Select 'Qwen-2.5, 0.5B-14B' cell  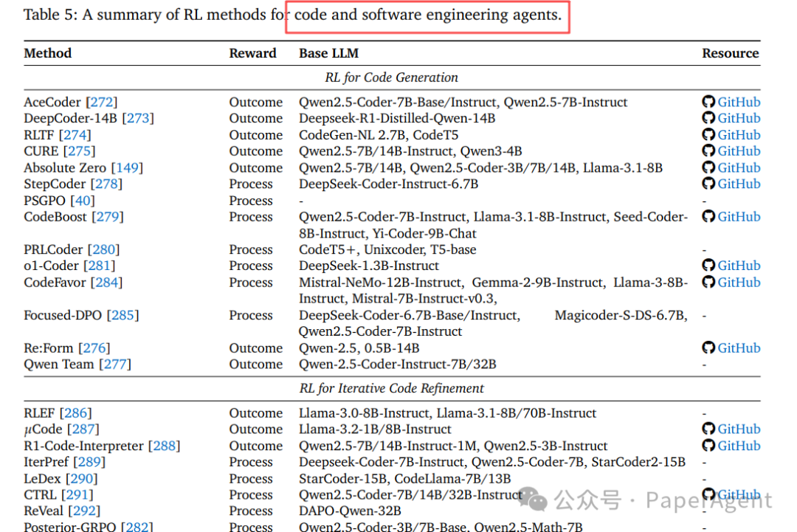click(x=359, y=348)
